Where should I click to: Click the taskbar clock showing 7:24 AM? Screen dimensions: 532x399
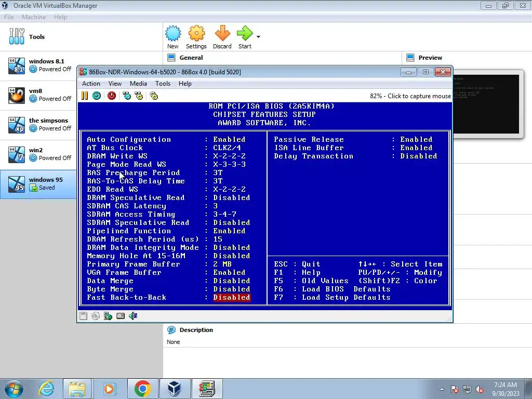506,389
